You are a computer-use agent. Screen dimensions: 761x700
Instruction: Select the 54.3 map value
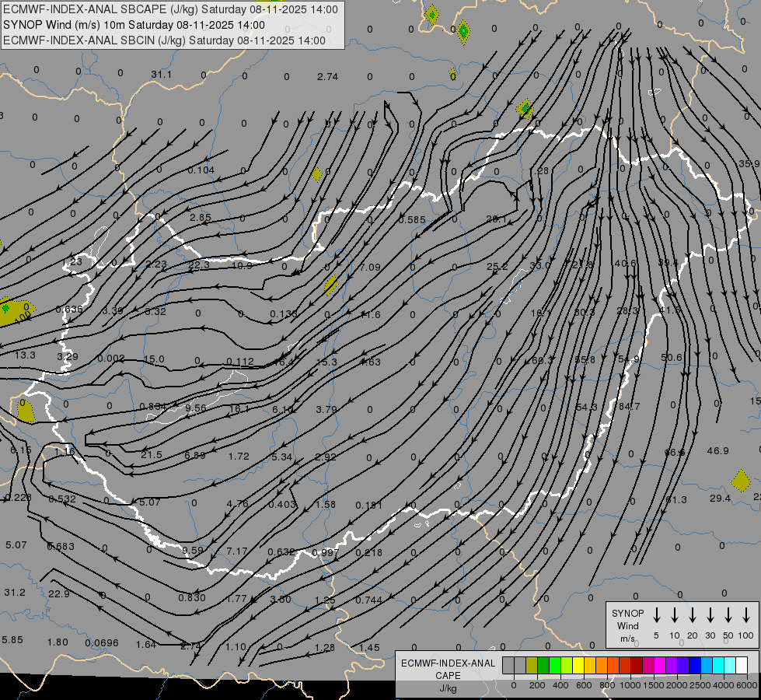pos(586,407)
